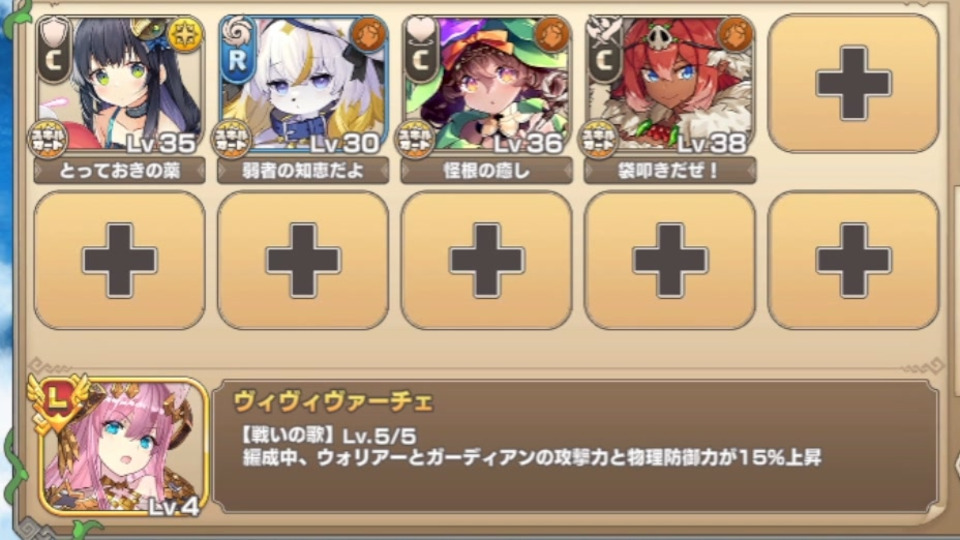Add a member to third bottom-row plus slot
This screenshot has height=540, width=960.
pyautogui.click(x=487, y=260)
